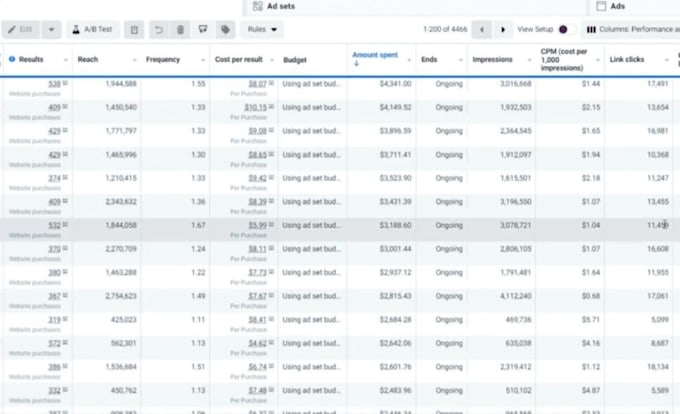Viewport: 680px width, 414px height.
Task: Click budget cell in the $2,684.28 row
Action: tap(311, 319)
